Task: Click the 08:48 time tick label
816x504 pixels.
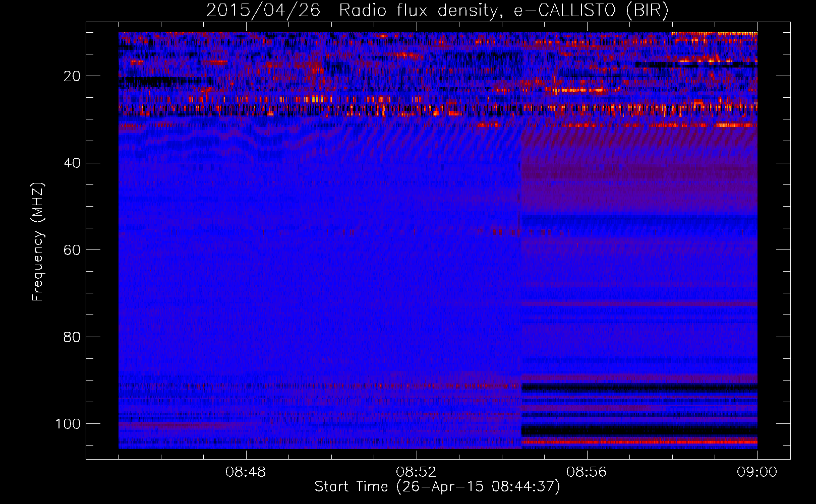Action: [246, 472]
